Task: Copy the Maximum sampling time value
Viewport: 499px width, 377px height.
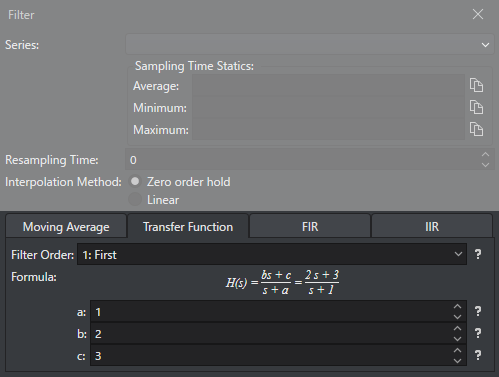Action: click(x=476, y=129)
